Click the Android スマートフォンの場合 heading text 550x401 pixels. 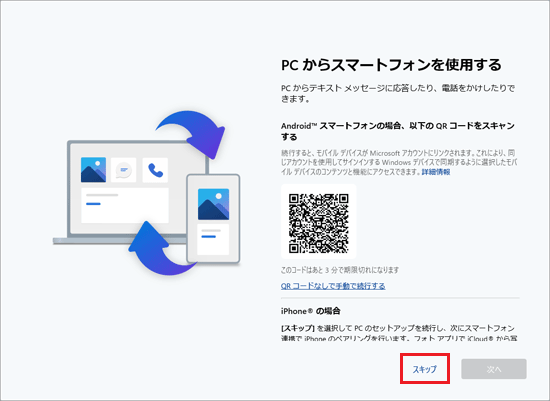click(398, 131)
